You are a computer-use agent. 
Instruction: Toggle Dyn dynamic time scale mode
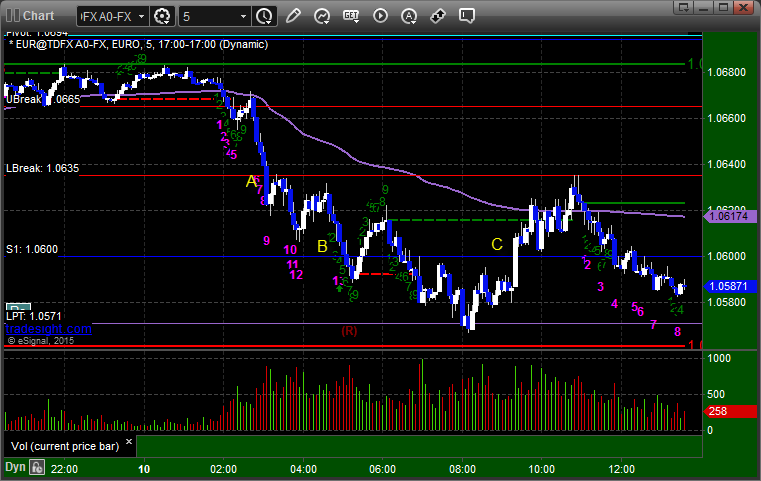pyautogui.click(x=14, y=467)
